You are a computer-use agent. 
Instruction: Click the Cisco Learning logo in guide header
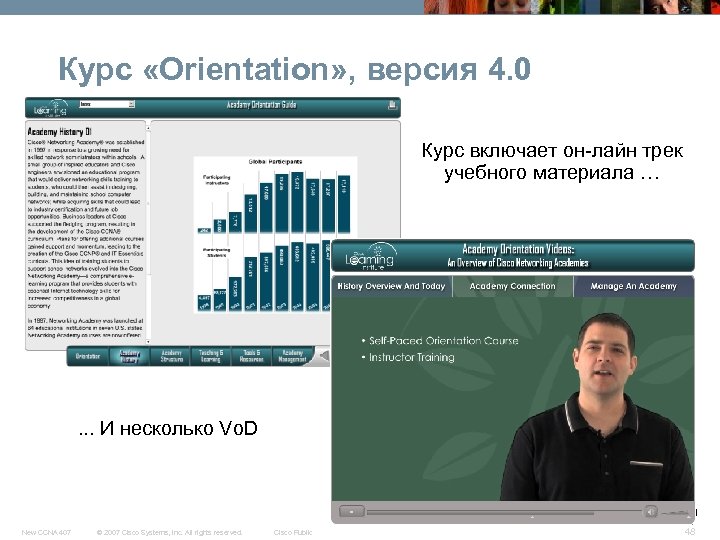pyautogui.click(x=50, y=109)
